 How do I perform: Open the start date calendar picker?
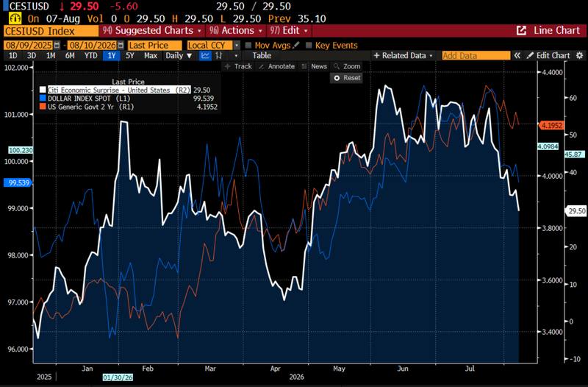57,46
